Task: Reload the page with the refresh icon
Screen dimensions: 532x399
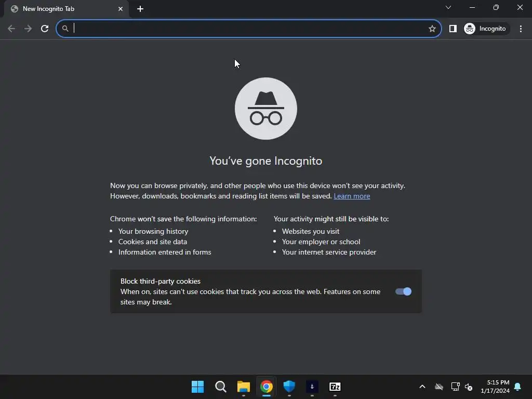Action: pos(45,29)
